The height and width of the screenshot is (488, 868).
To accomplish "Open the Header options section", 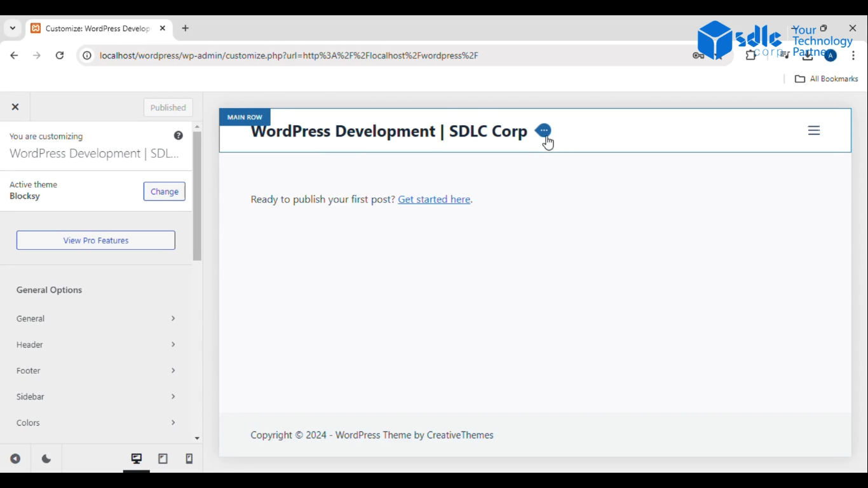I will click(x=96, y=344).
